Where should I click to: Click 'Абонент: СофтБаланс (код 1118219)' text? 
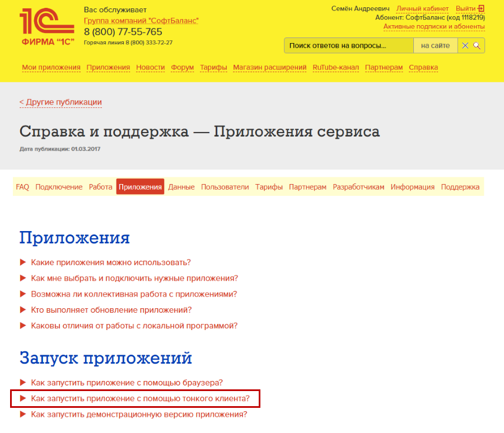[430, 18]
